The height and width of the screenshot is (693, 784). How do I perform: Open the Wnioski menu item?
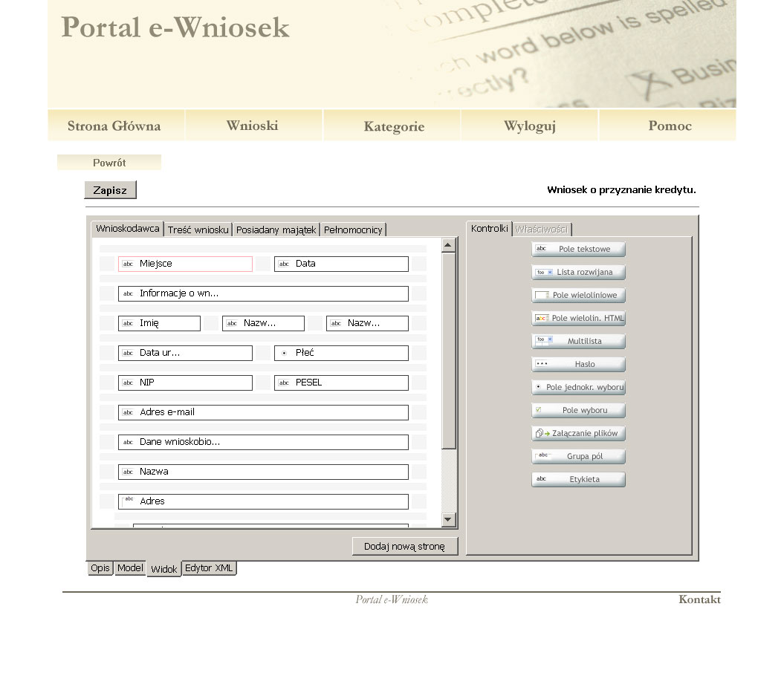(x=253, y=126)
